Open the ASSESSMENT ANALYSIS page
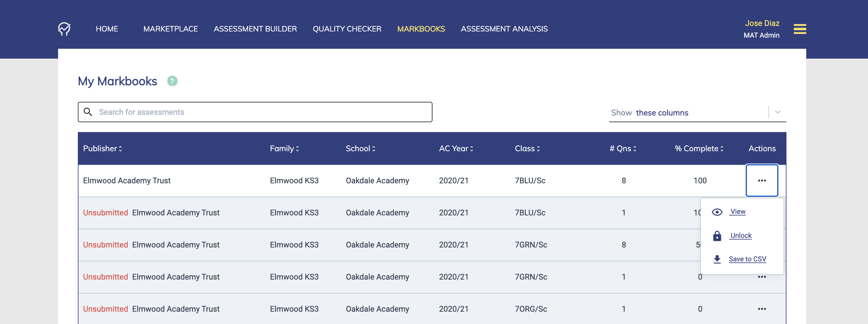Screen dimensions: 868x324 (504, 29)
